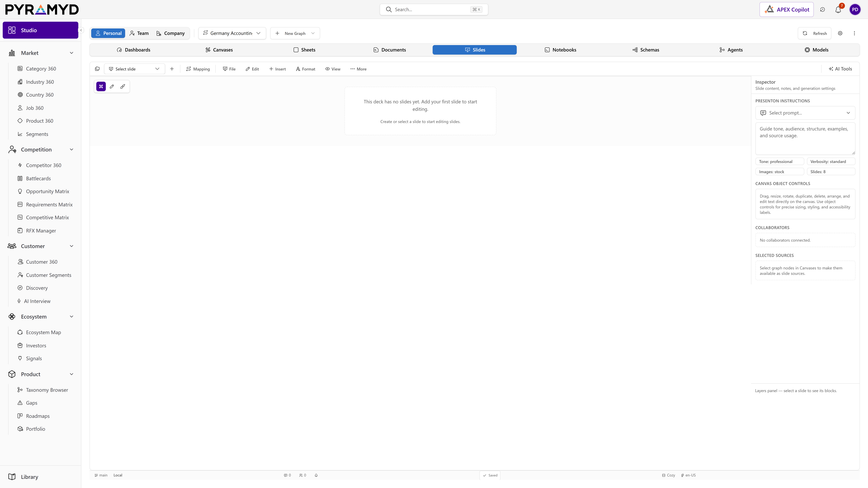
Task: Click the Slides: 8 setting chip
Action: (x=831, y=172)
